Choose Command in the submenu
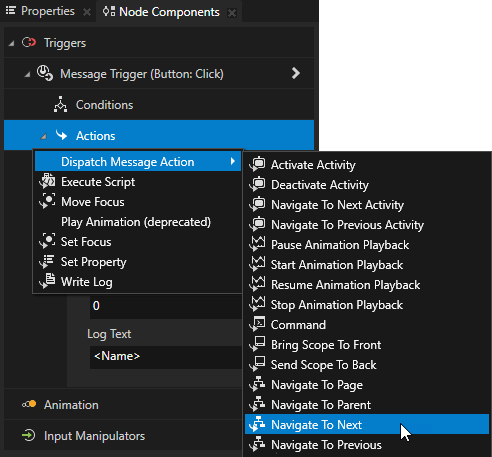 [x=367, y=325]
